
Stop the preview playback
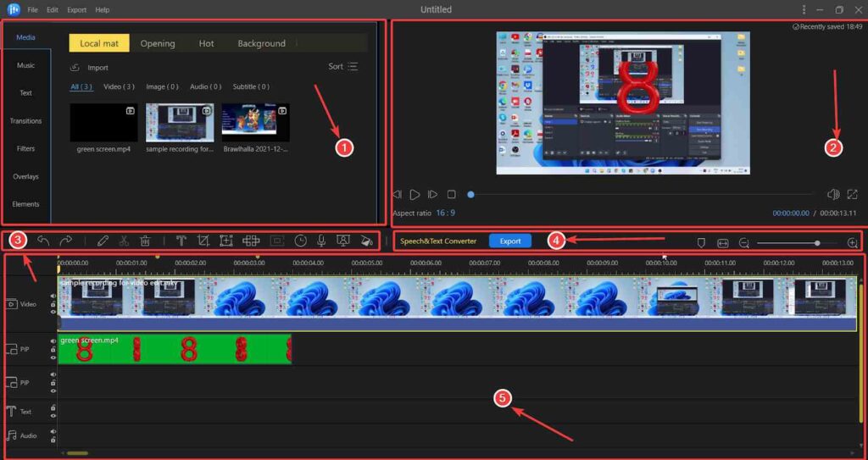(452, 194)
